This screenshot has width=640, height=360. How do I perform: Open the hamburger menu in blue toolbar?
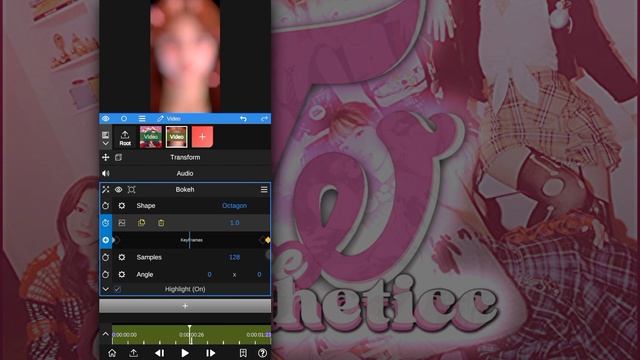point(142,118)
